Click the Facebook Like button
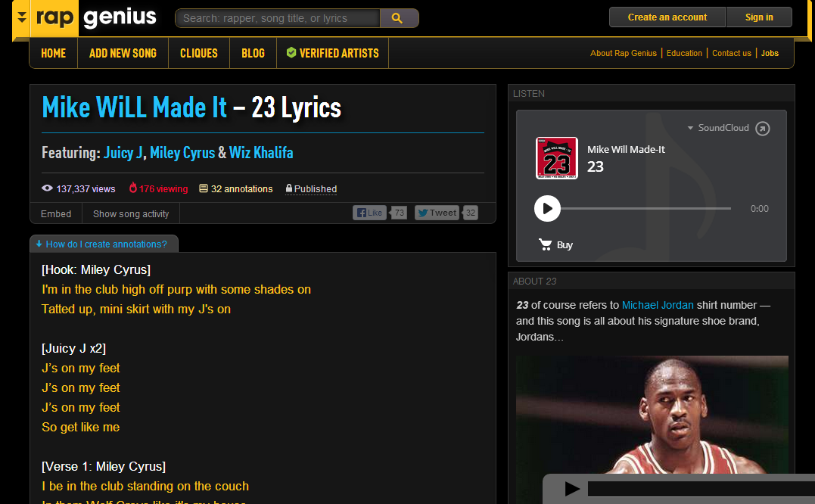This screenshot has height=504, width=815. [x=369, y=213]
